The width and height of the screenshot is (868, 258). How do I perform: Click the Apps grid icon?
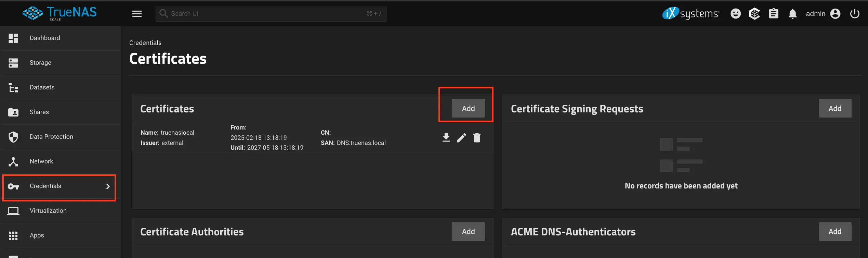pos(13,235)
